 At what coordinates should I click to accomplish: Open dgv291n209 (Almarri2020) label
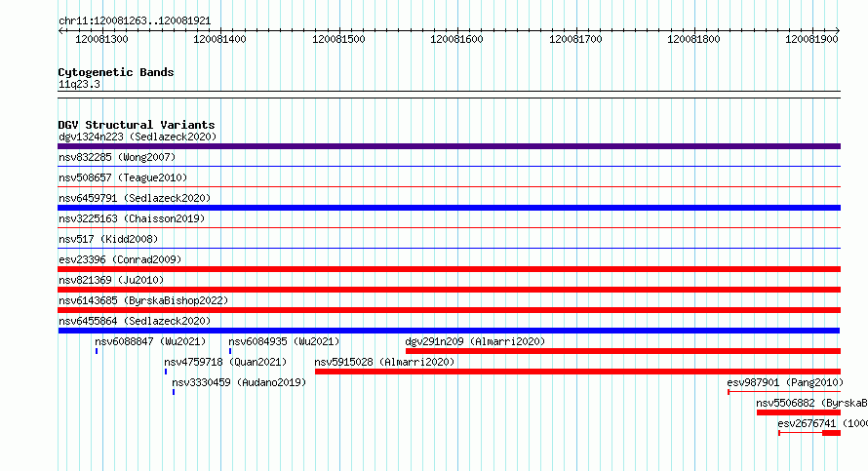pos(475,341)
